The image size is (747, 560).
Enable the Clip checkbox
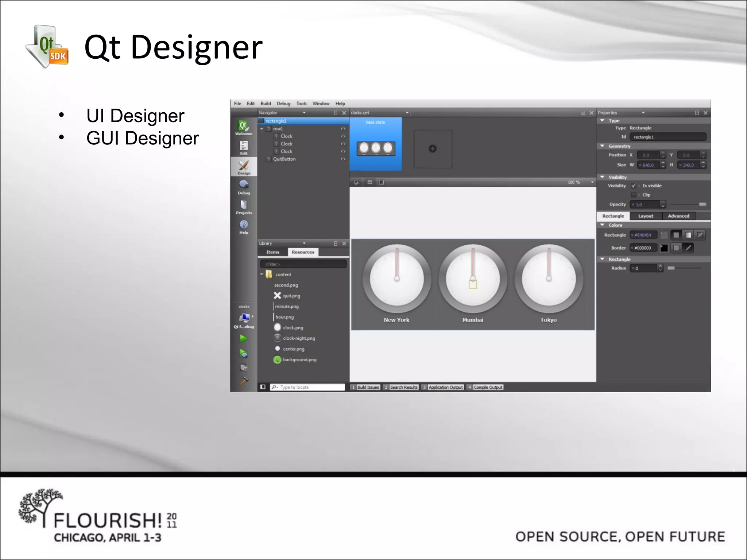[x=634, y=195]
